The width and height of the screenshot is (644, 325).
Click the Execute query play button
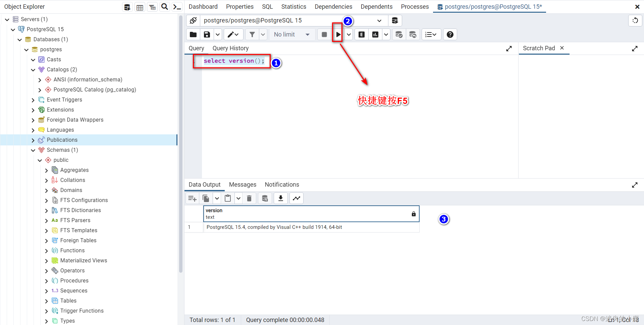338,35
